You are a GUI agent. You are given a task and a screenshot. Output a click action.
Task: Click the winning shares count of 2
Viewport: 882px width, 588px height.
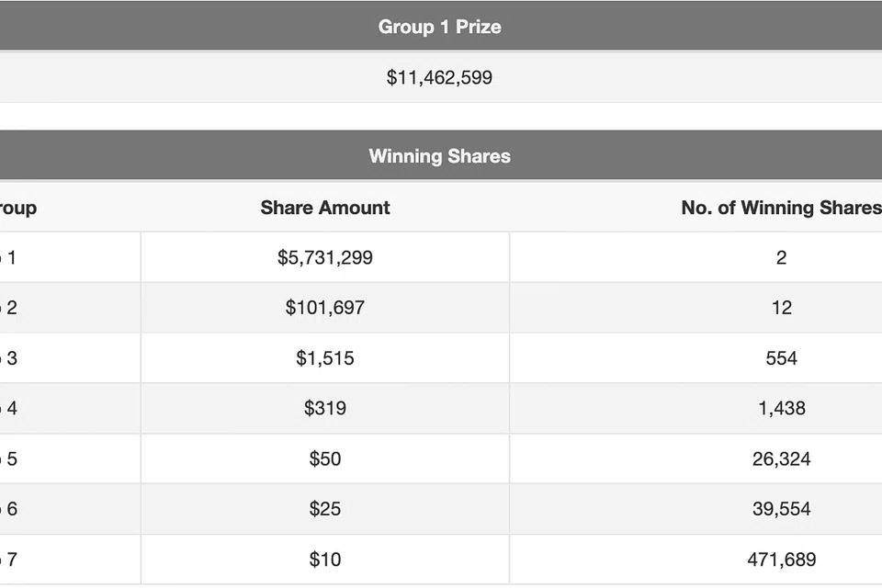(781, 257)
